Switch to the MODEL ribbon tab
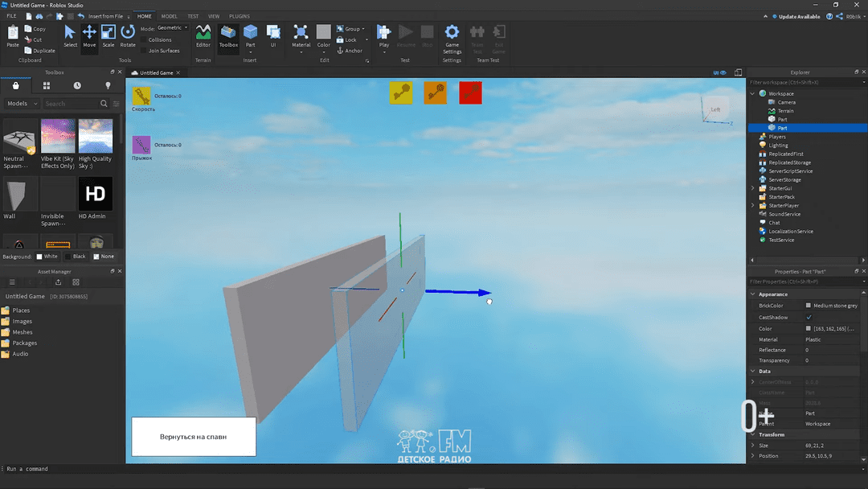The height and width of the screenshot is (489, 868). (170, 16)
